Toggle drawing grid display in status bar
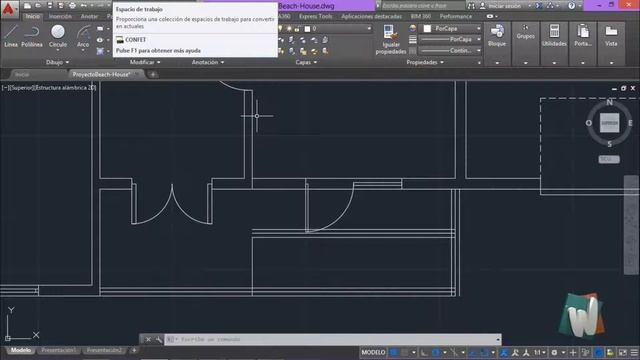 394,352
